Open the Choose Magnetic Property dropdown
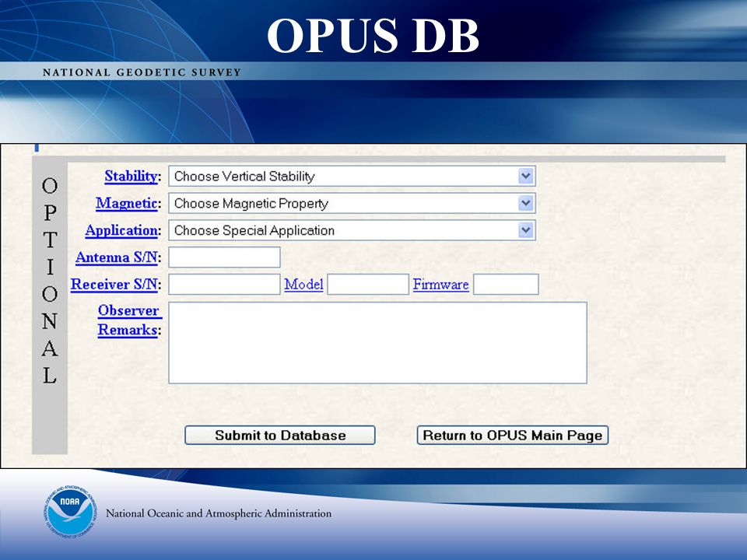This screenshot has height=560, width=747. pos(352,203)
